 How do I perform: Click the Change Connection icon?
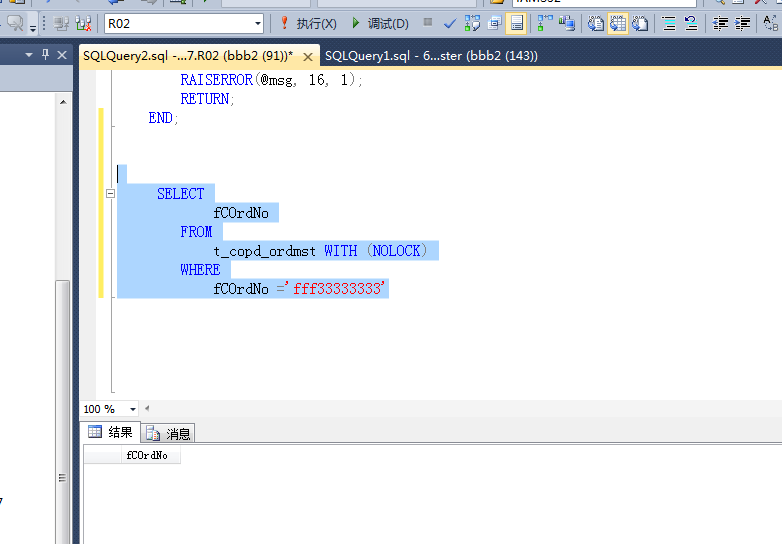[x=83, y=23]
